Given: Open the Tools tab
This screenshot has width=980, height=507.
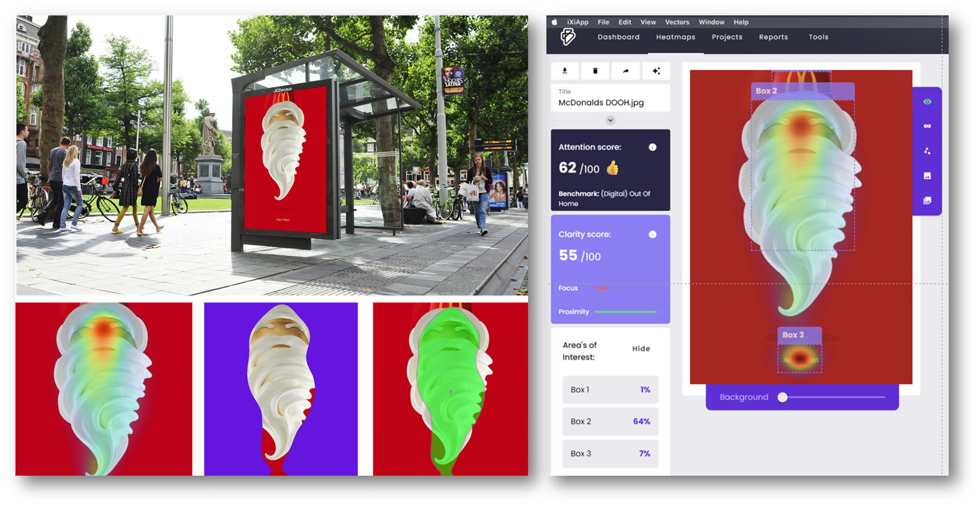Looking at the screenshot, I should pos(818,37).
